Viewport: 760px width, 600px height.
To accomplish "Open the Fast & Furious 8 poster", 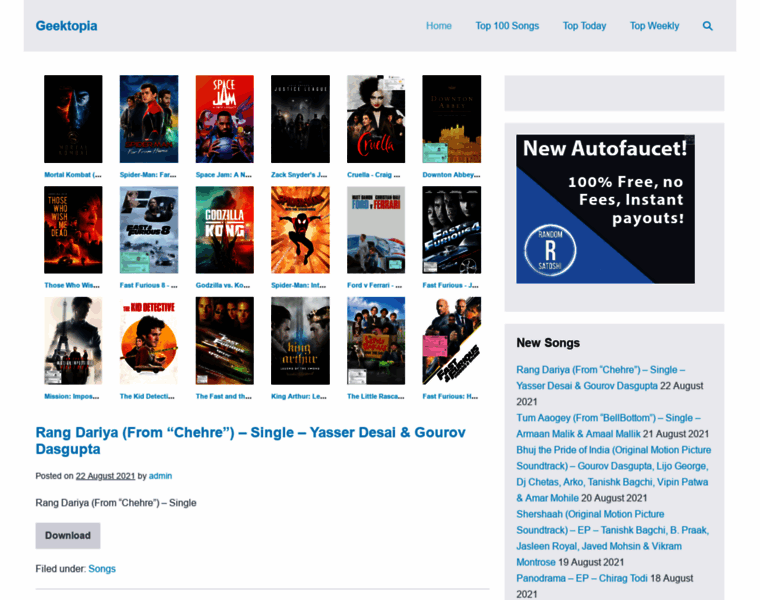I will [149, 230].
